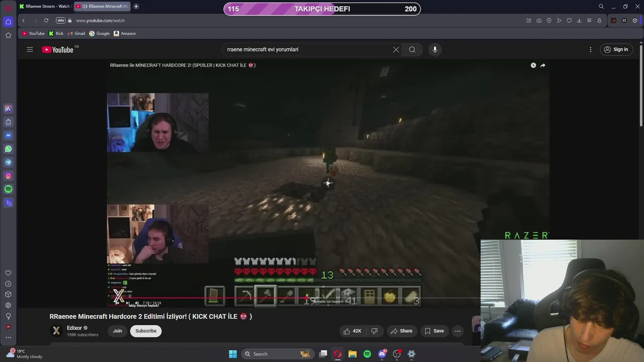Image resolution: width=644 pixels, height=362 pixels.
Task: Open Easy Setup sliders icon
Action: click(589, 21)
